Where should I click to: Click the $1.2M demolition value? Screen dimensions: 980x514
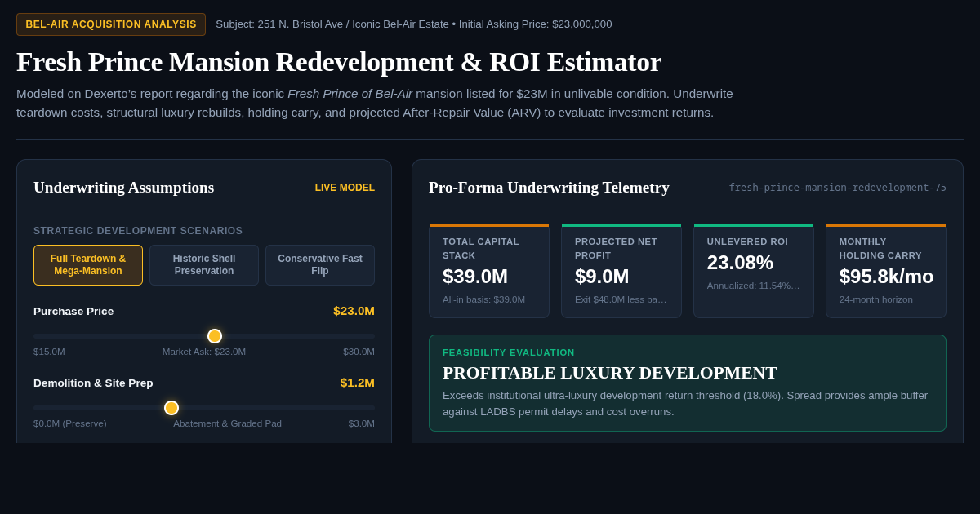(358, 383)
